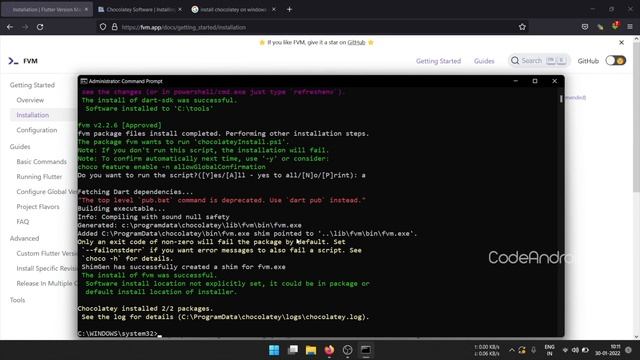Switch to install chocolatey on windows tab
640x360 pixels.
coord(233,9)
